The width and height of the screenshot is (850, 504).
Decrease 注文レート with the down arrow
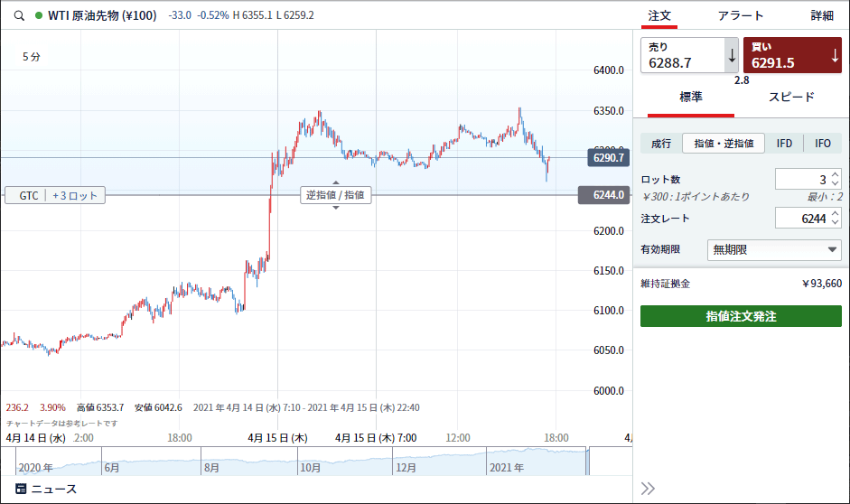point(836,223)
